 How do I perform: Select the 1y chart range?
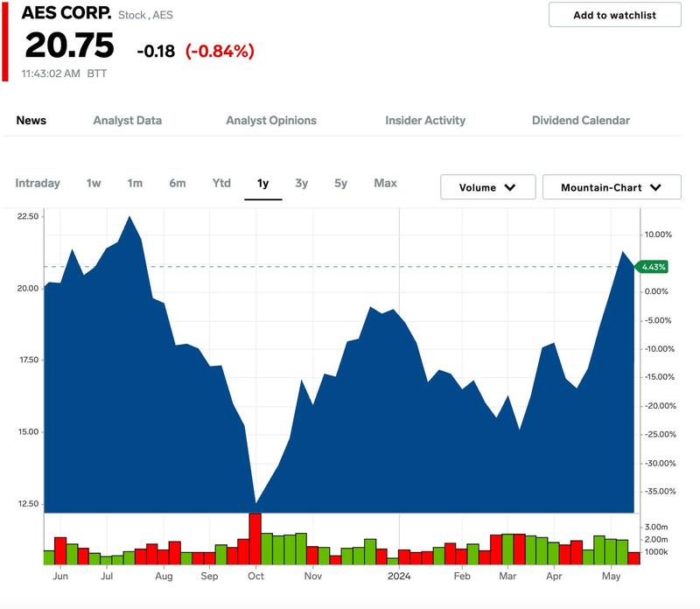263,183
